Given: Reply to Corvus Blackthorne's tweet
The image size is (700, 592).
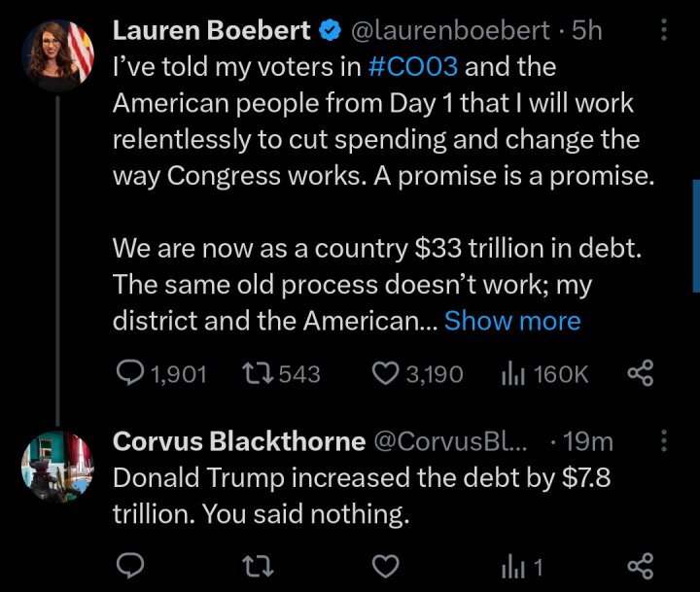Looking at the screenshot, I should (130, 566).
